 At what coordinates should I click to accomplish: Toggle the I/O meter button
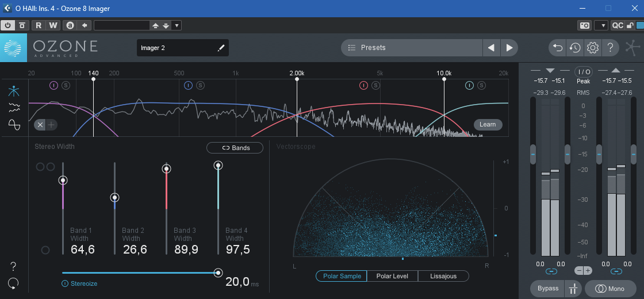point(584,72)
